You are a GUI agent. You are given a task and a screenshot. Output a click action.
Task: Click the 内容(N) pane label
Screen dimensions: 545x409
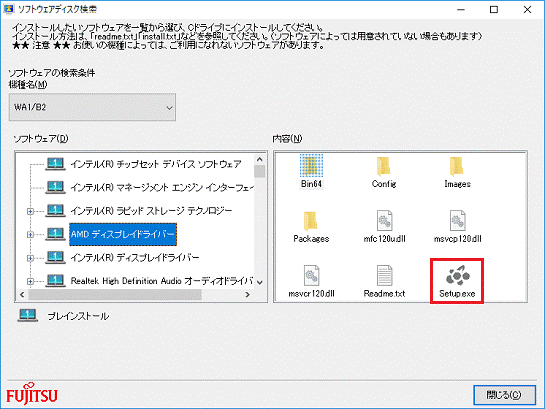tap(287, 139)
